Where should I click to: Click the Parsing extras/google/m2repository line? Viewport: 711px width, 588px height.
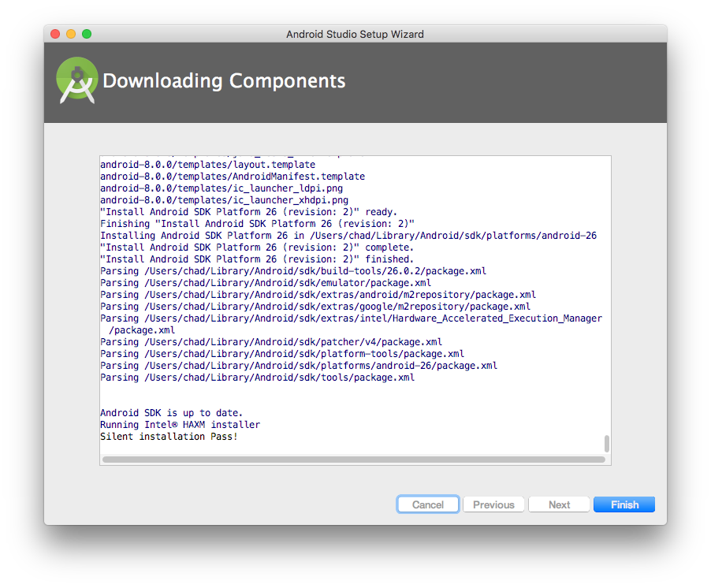click(315, 307)
